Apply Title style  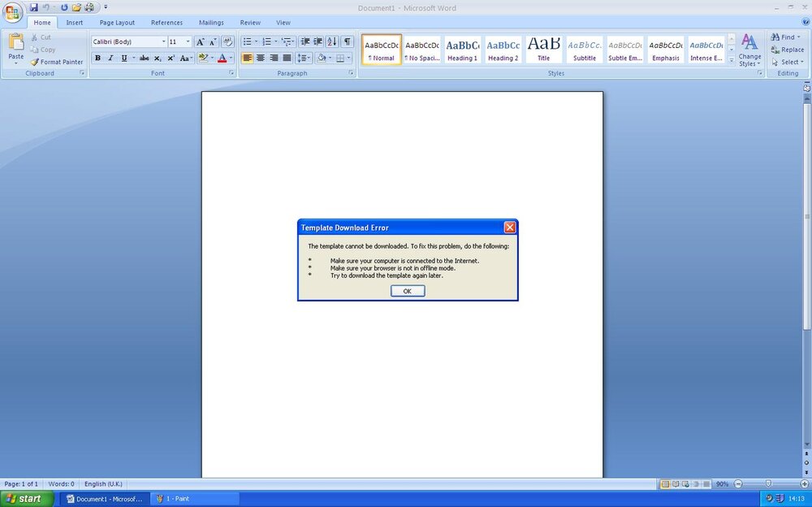(x=544, y=50)
